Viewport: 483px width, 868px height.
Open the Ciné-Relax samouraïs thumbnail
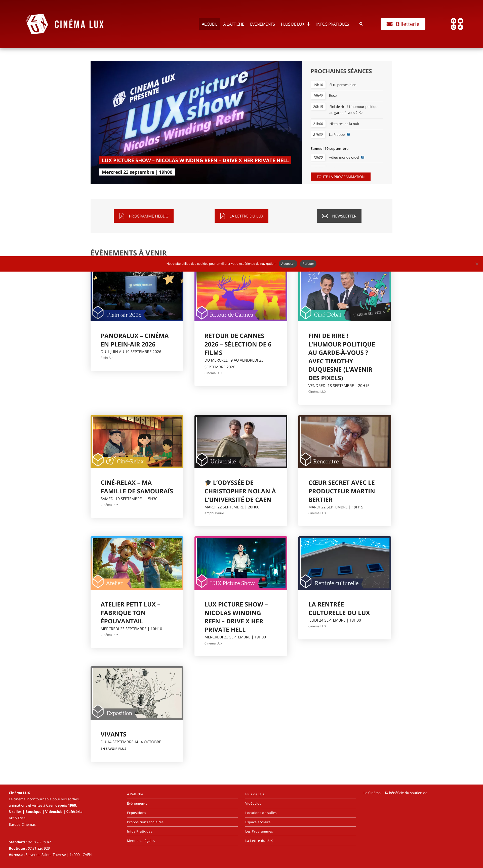(137, 441)
